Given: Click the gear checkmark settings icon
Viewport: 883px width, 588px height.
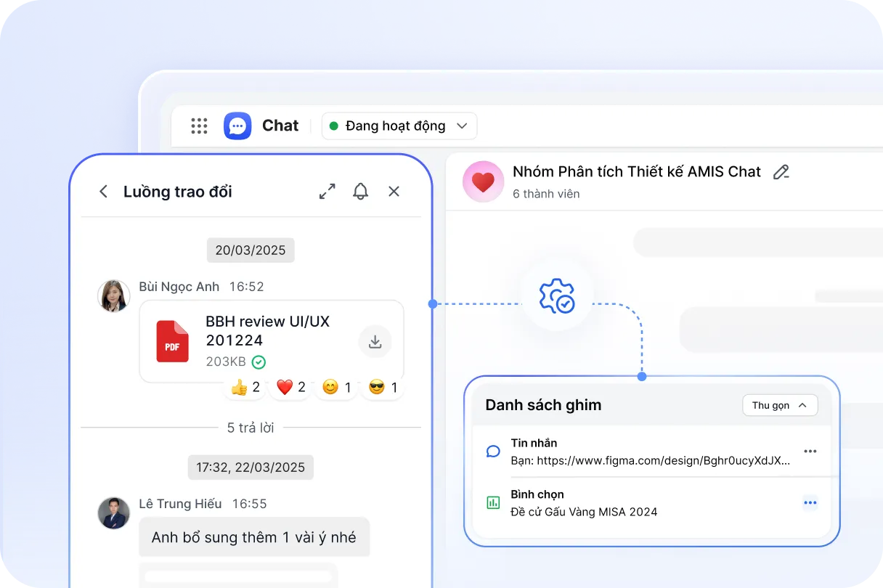Looking at the screenshot, I should pos(557,295).
